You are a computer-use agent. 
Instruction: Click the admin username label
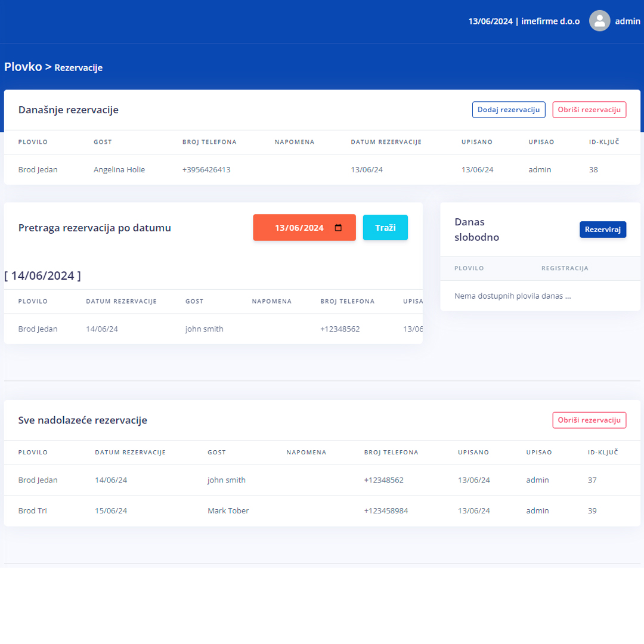click(627, 21)
